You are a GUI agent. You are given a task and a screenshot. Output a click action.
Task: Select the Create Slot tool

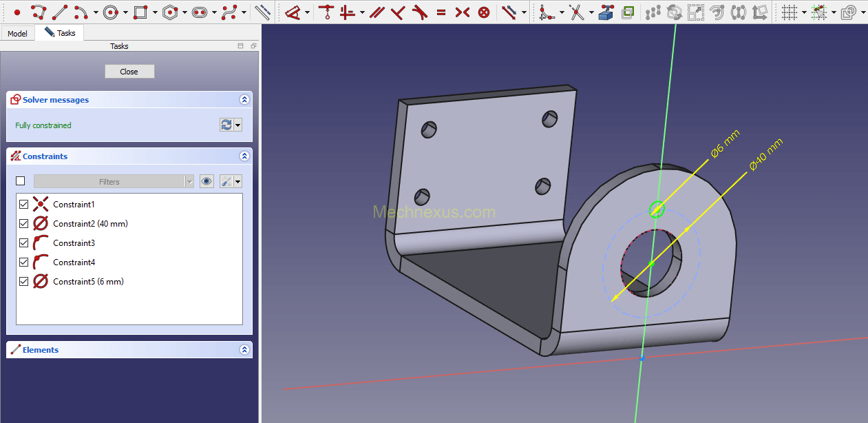(x=200, y=12)
